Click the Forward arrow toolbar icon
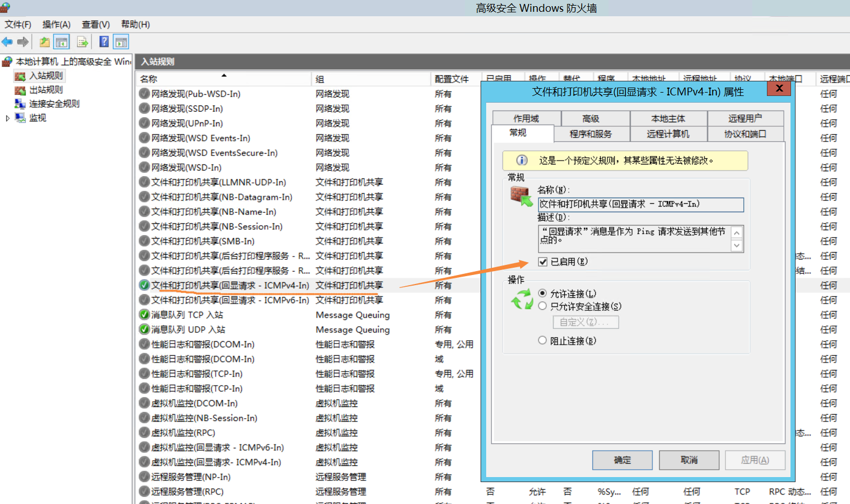Viewport: 850px width, 504px height. coord(23,42)
